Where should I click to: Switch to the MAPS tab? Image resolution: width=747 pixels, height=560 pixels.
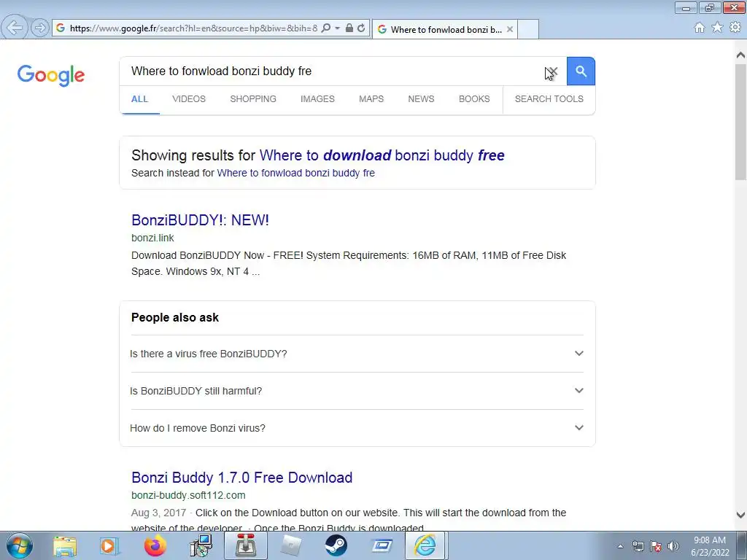371,99
